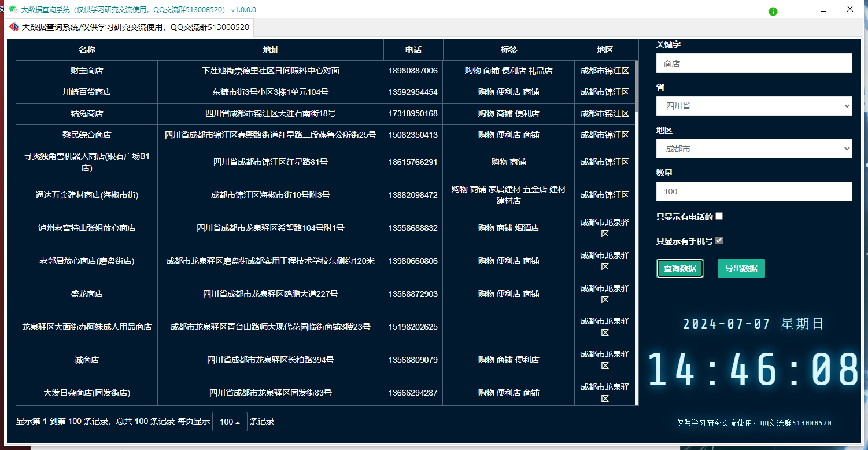Click the green status icon in title bar
The height and width of the screenshot is (450, 868).
point(773,11)
